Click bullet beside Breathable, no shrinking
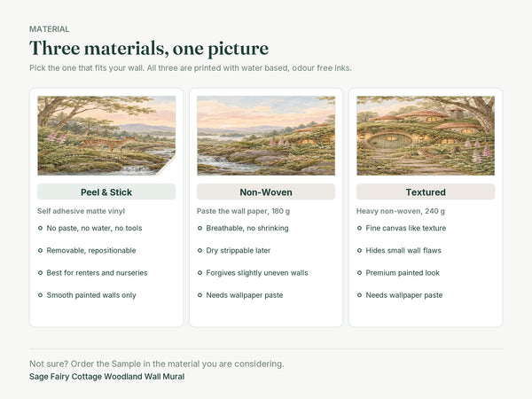 click(x=199, y=229)
